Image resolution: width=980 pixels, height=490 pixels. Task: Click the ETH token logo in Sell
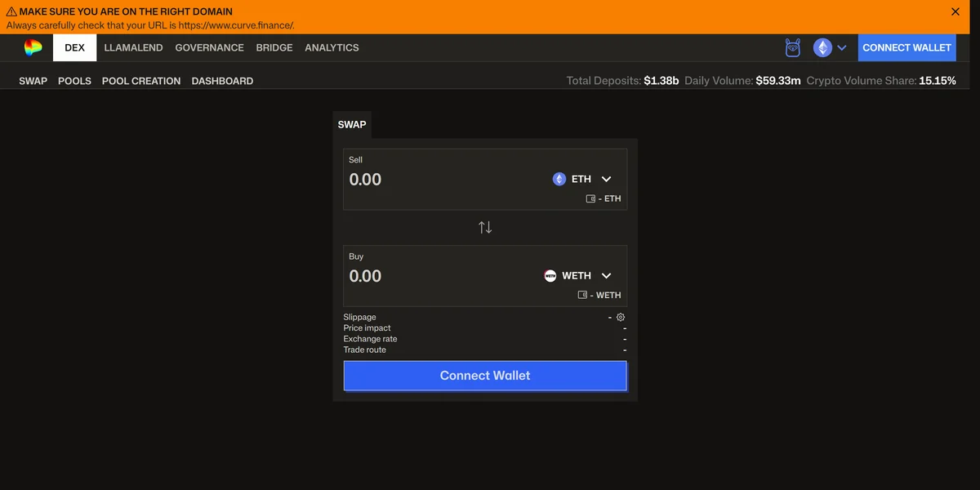[x=559, y=179]
